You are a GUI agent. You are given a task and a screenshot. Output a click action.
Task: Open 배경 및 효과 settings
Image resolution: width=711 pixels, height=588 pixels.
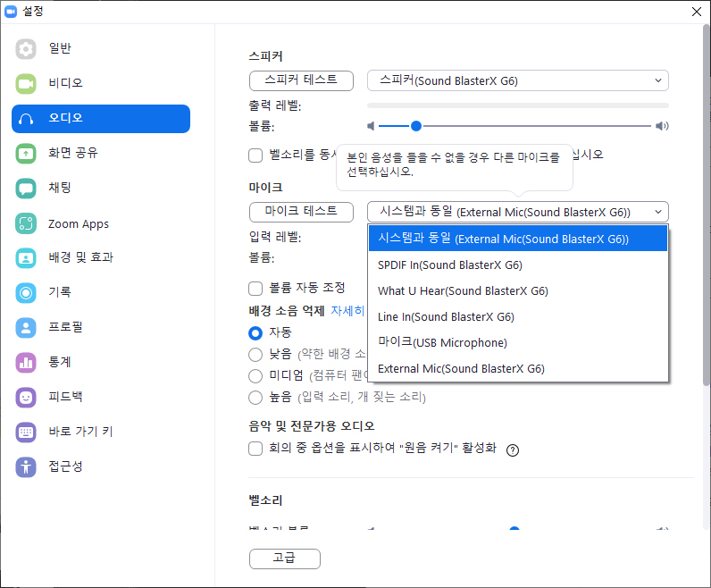(101, 258)
